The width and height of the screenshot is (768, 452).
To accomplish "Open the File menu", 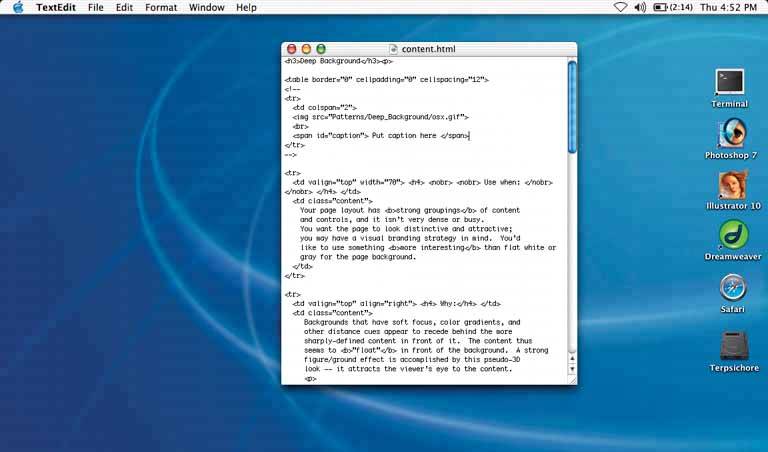I will tap(96, 7).
